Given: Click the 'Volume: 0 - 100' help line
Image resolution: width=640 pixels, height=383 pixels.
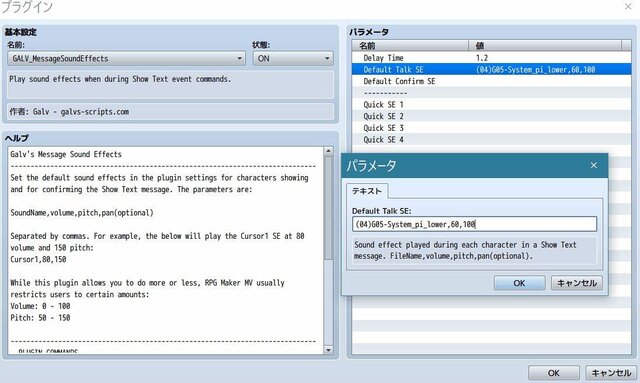Looking at the screenshot, I should pos(40,306).
